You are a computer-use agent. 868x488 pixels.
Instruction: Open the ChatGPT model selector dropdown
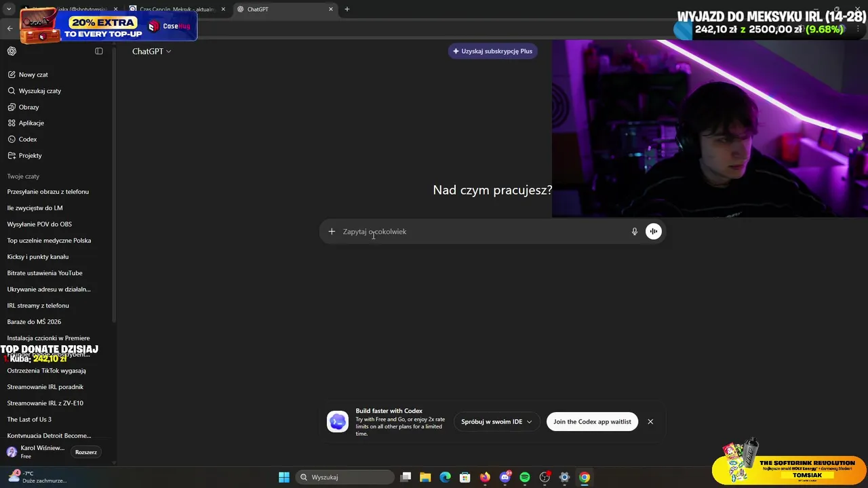[152, 51]
